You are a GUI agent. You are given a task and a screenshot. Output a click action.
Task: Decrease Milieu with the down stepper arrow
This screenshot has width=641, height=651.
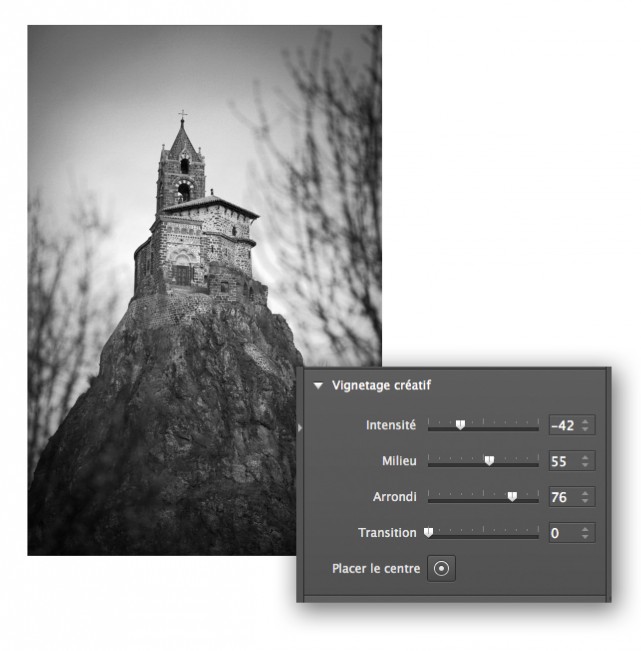pos(585,465)
